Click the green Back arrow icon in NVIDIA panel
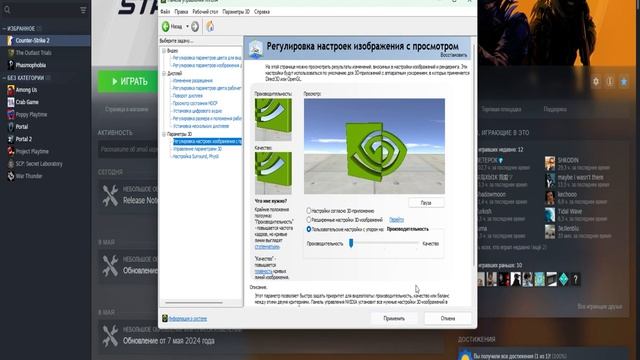Screen dimensions: 640x360 click(x=166, y=27)
